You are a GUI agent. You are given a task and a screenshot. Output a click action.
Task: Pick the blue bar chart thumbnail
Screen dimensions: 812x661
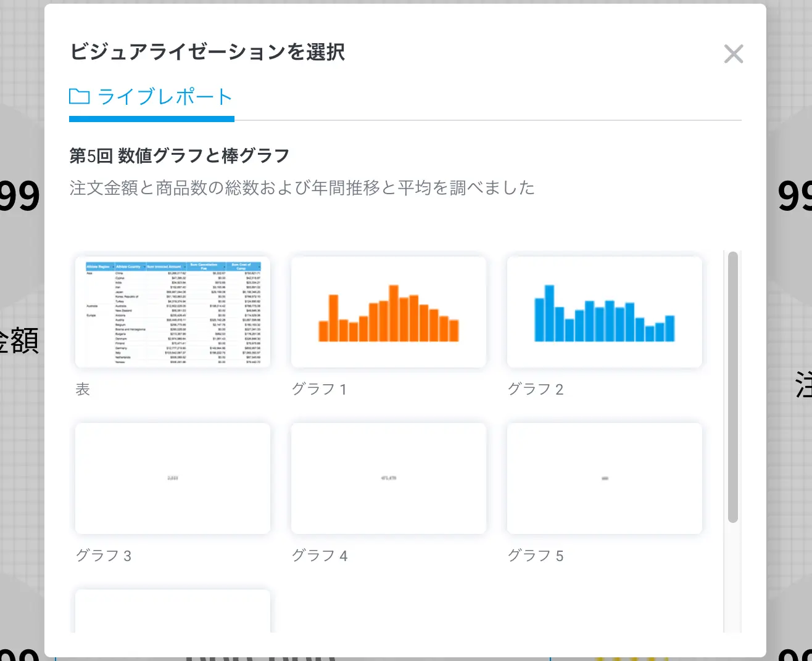[x=605, y=312]
